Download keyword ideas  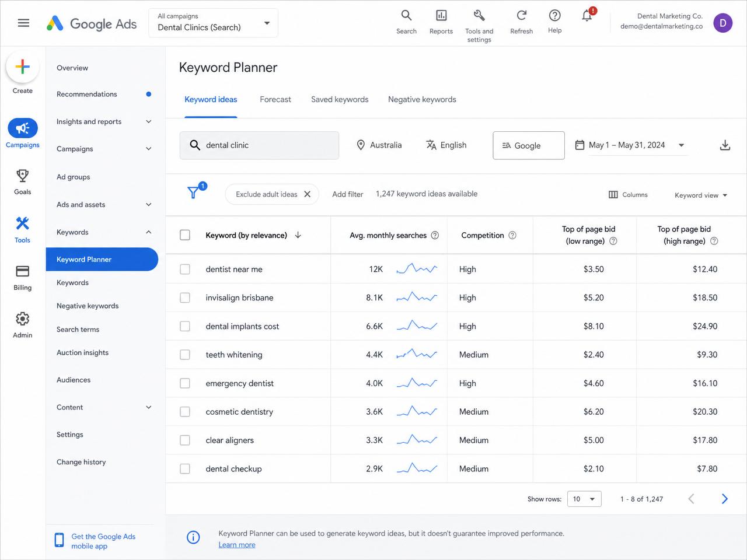tap(725, 145)
